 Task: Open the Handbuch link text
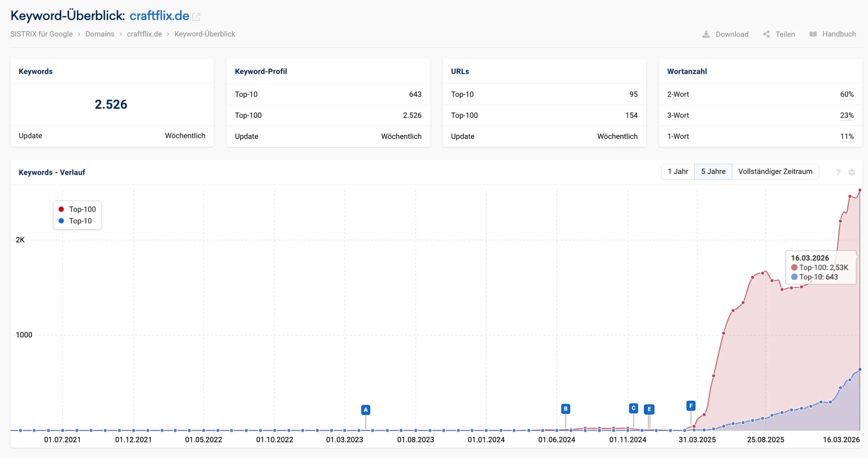tap(839, 34)
